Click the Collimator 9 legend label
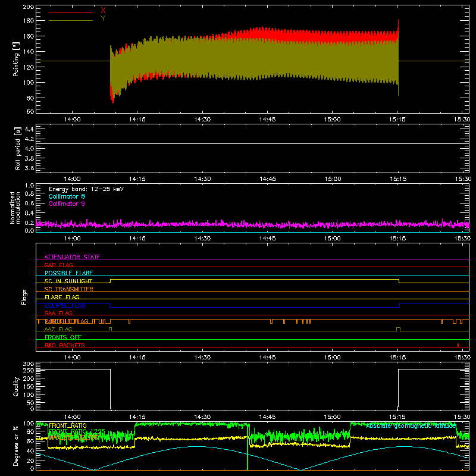 (x=67, y=203)
